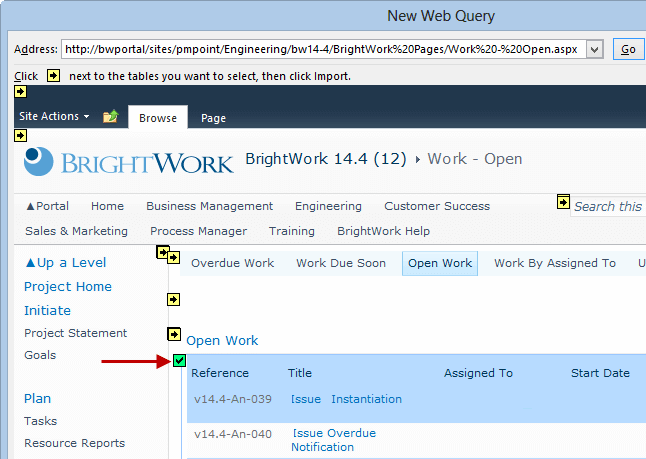Viewport: 646px width, 459px height.
Task: Click the yellow arrow left of Overdue Work
Action: (x=173, y=258)
